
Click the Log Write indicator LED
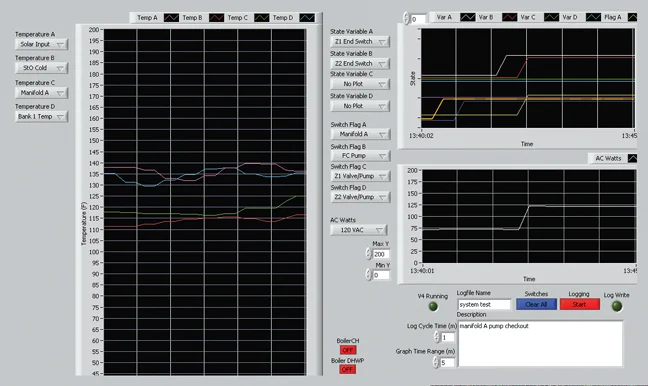(617, 306)
